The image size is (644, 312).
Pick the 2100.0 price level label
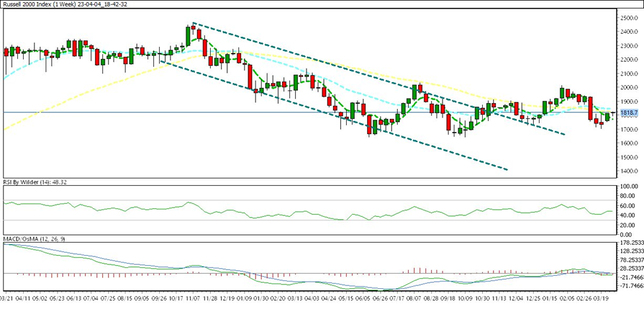coord(630,74)
